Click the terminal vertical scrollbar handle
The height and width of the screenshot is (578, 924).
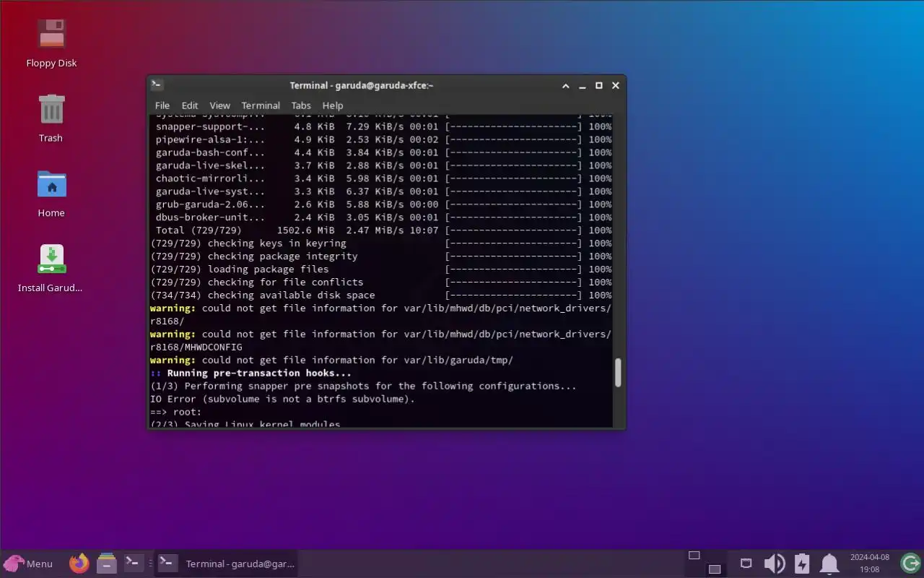(618, 372)
